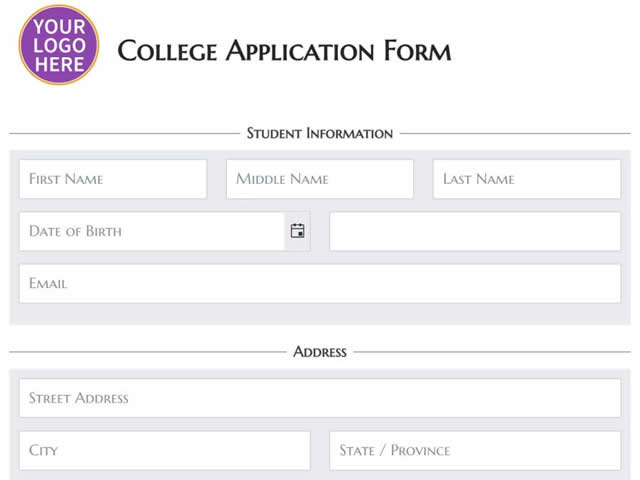The width and height of the screenshot is (640, 480).
Task: Click divider line right of Address heading
Action: (x=492, y=352)
